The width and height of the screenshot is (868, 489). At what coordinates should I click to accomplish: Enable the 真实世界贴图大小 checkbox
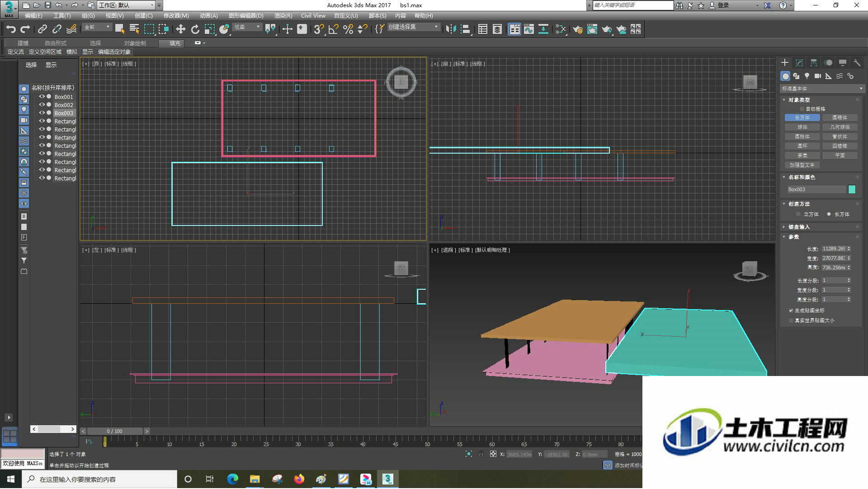coord(791,320)
